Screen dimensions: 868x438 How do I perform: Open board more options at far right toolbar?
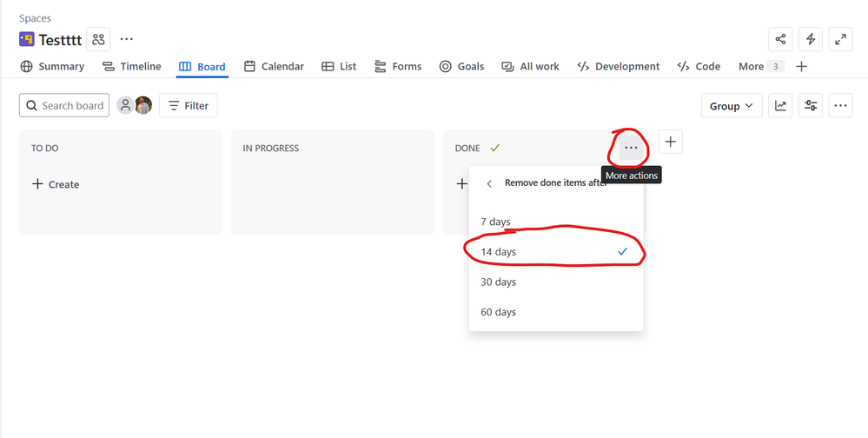coord(840,106)
